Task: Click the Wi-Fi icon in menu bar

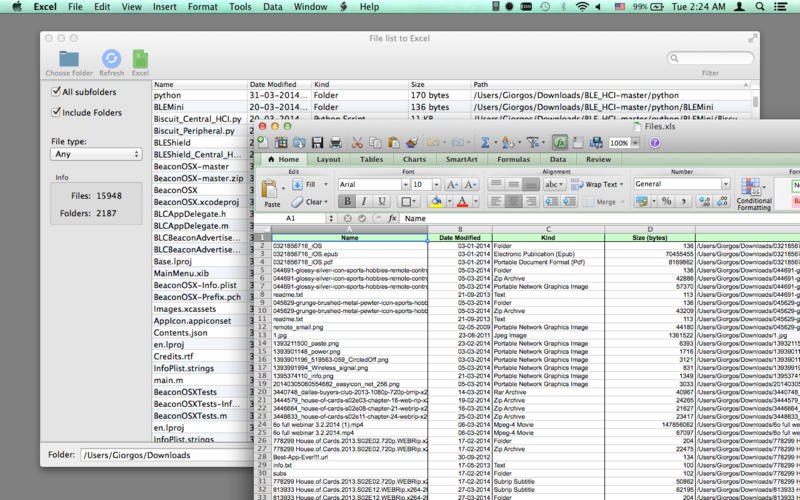Action: (582, 7)
